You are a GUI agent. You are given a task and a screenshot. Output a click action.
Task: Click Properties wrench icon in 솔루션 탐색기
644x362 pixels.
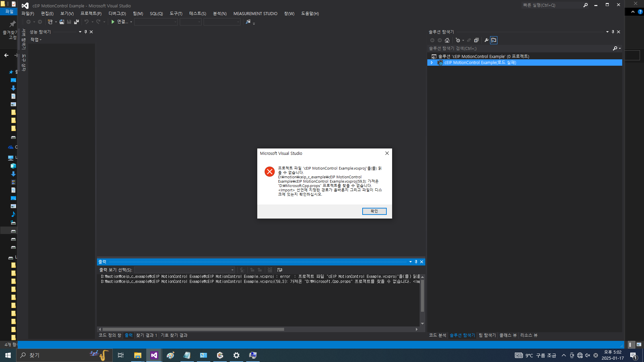click(486, 40)
